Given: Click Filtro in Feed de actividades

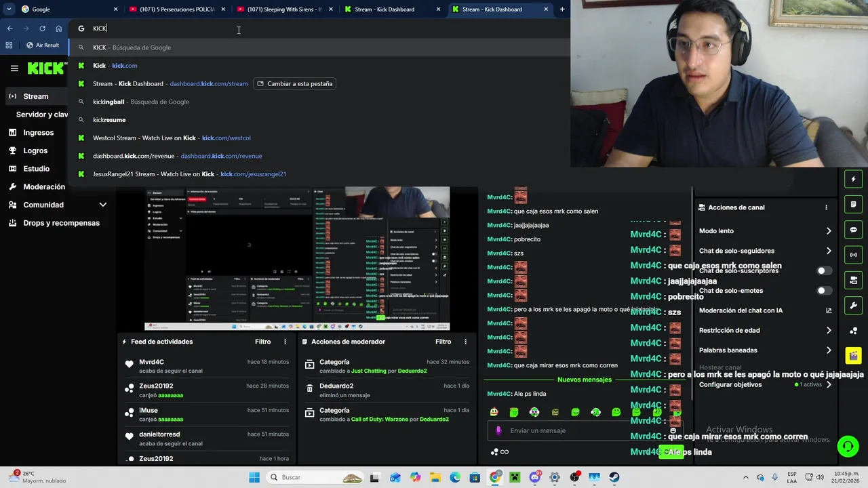Looking at the screenshot, I should coord(263,342).
